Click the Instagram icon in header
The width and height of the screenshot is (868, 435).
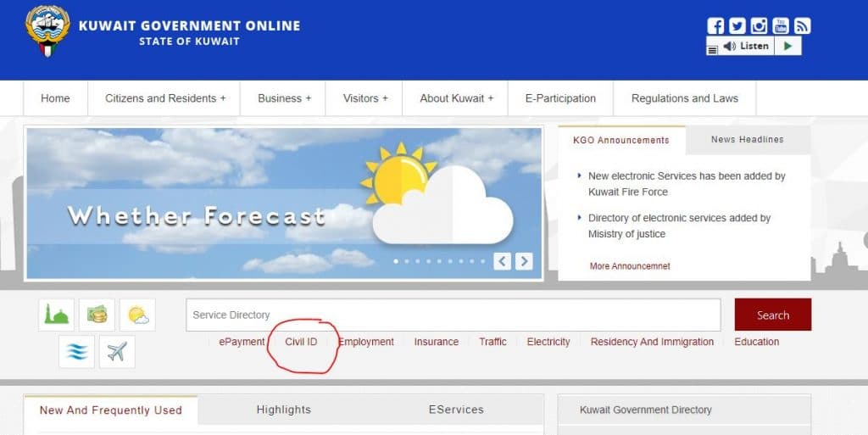point(759,25)
